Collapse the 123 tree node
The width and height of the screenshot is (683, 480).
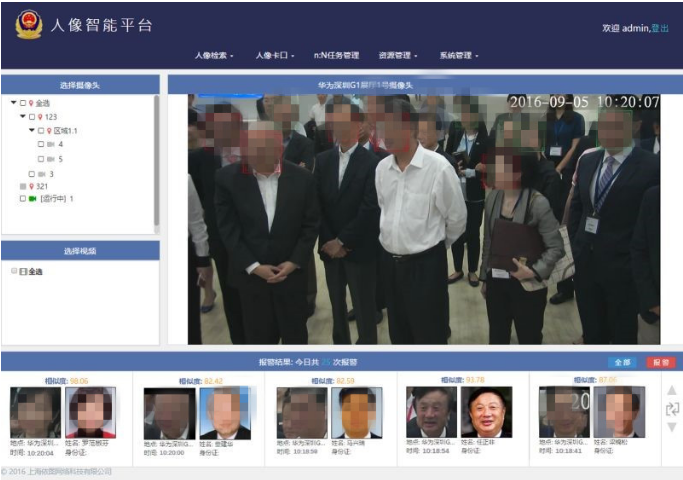click(x=22, y=117)
